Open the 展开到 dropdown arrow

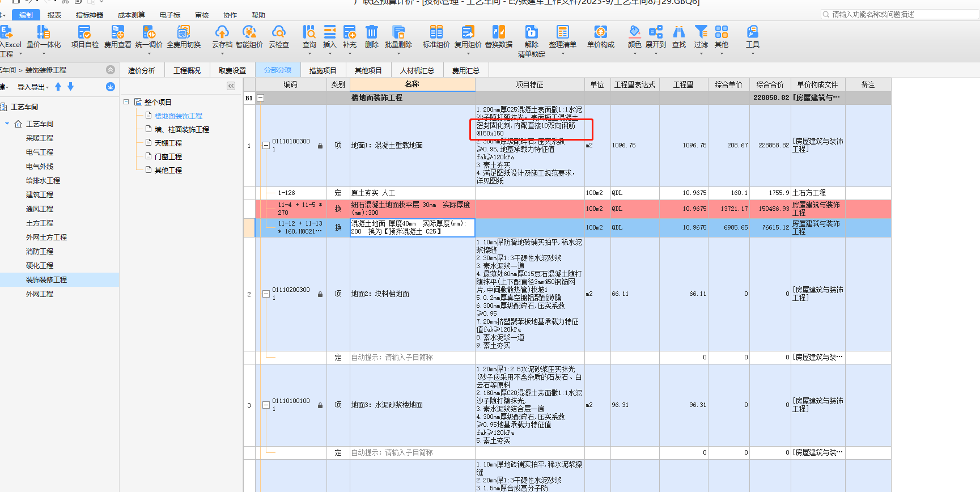coord(656,54)
